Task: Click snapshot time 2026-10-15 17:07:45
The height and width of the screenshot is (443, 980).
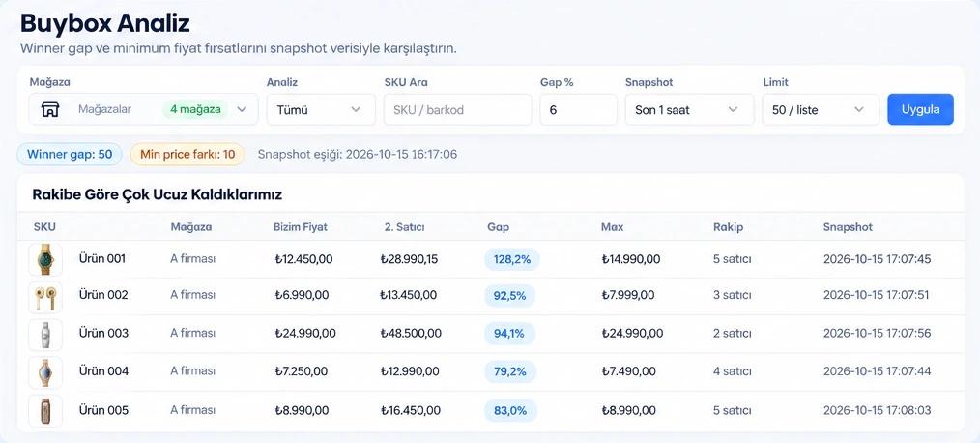Action: click(x=877, y=258)
